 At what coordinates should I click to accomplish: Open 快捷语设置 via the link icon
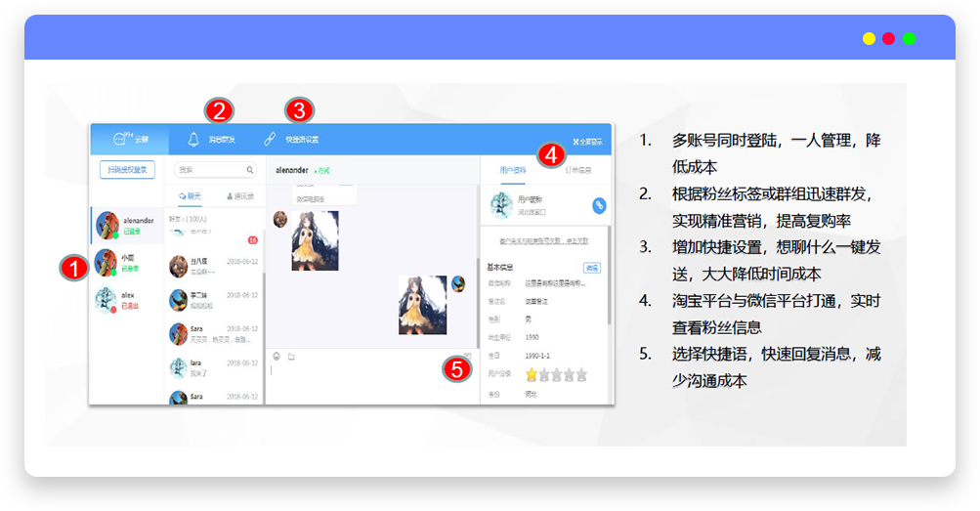pyautogui.click(x=270, y=140)
